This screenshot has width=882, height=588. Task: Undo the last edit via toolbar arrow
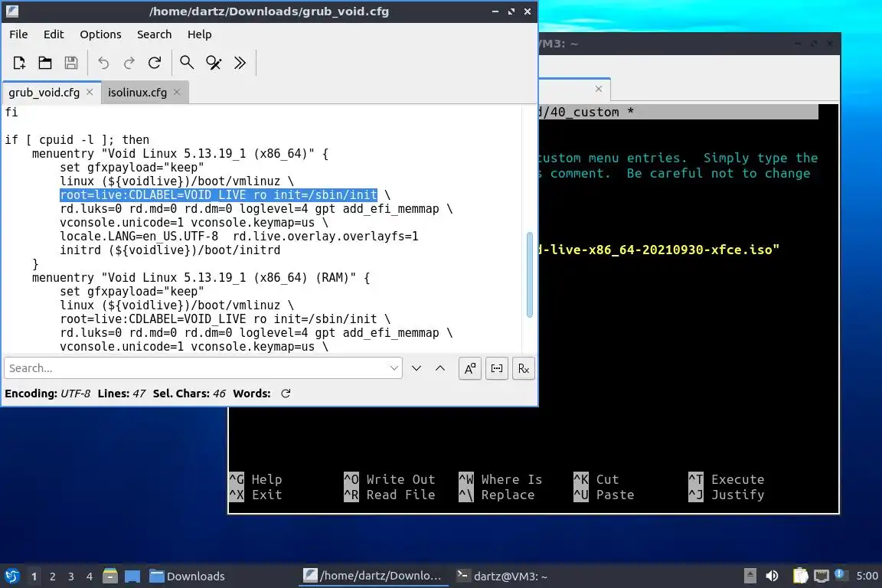(103, 63)
